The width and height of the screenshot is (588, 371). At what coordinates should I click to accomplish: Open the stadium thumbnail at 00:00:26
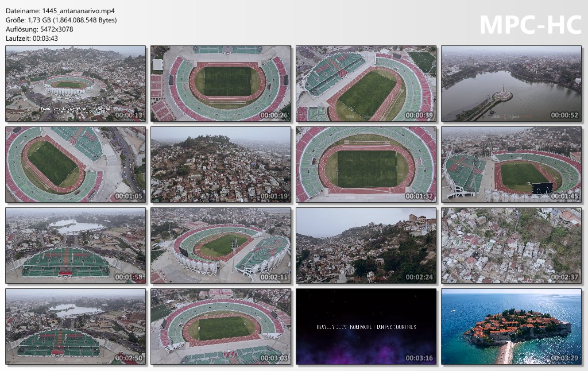[x=221, y=84]
